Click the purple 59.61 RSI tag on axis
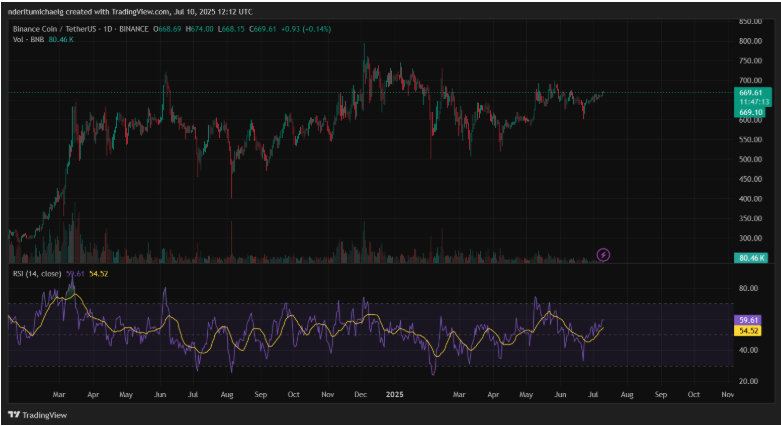 tap(748, 320)
